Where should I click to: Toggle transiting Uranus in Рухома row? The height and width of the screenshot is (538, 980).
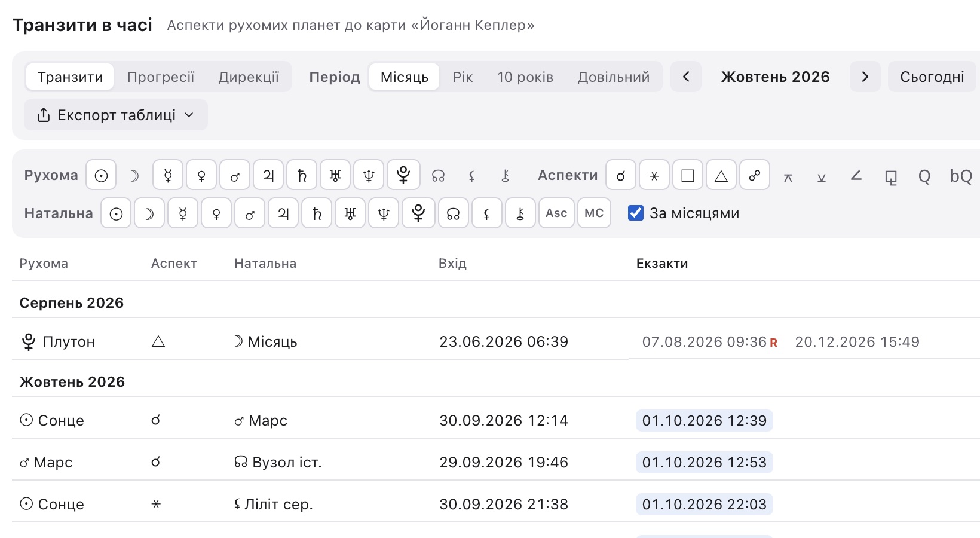pos(335,175)
